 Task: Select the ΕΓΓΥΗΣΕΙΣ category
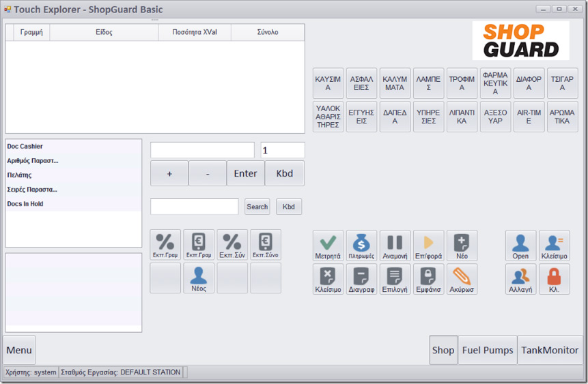click(361, 117)
